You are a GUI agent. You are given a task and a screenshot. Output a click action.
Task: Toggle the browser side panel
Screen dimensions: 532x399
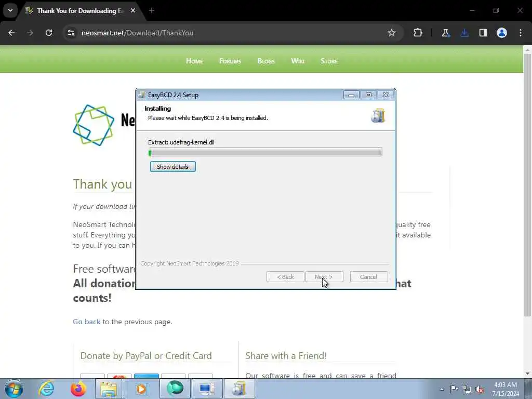pyautogui.click(x=483, y=33)
